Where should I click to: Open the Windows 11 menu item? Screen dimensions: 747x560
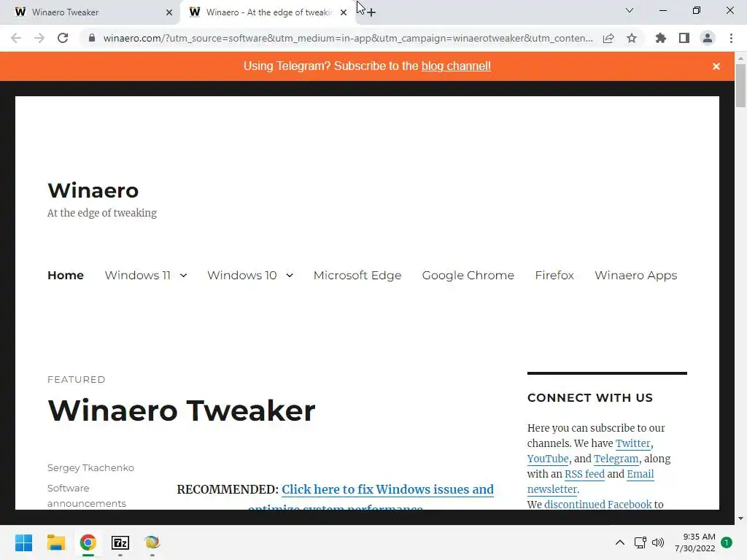click(x=138, y=275)
